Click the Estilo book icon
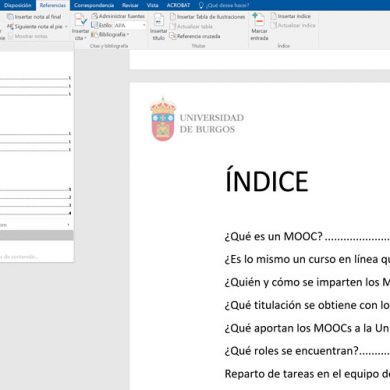Screen dimensions: 390x390 click(x=94, y=25)
